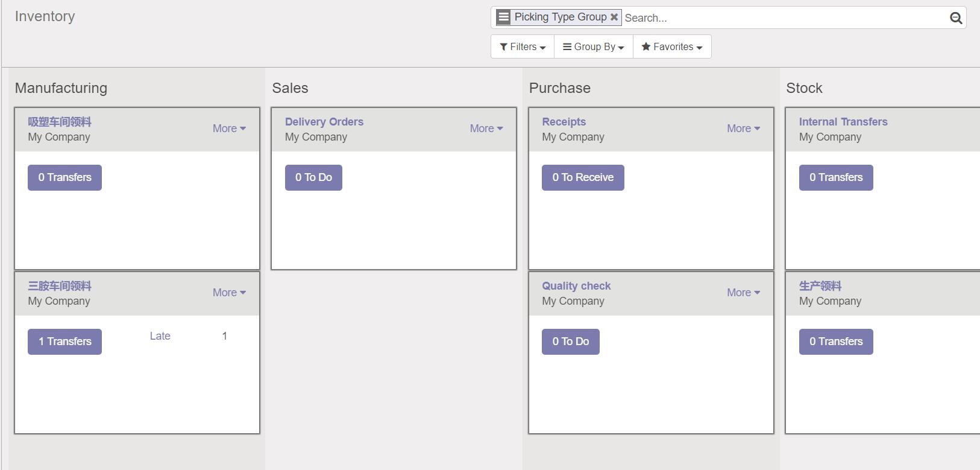
Task: Click the 0 To Receive button
Action: pos(583,177)
